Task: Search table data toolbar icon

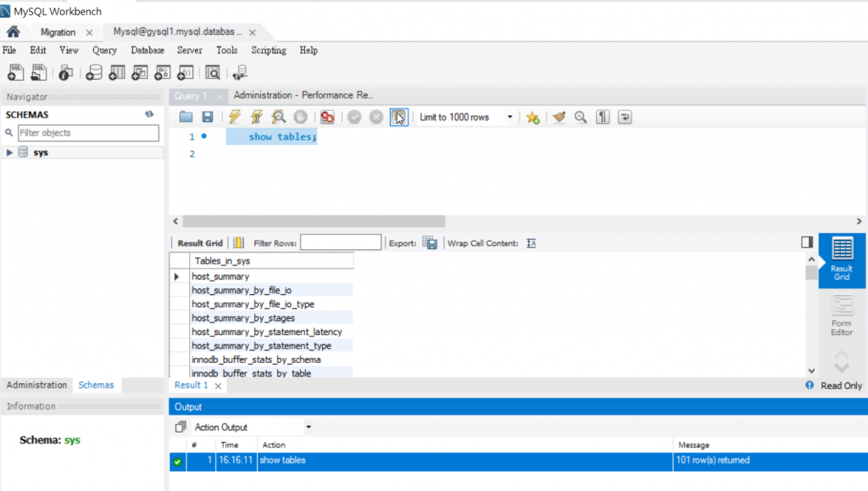Action: coord(213,73)
